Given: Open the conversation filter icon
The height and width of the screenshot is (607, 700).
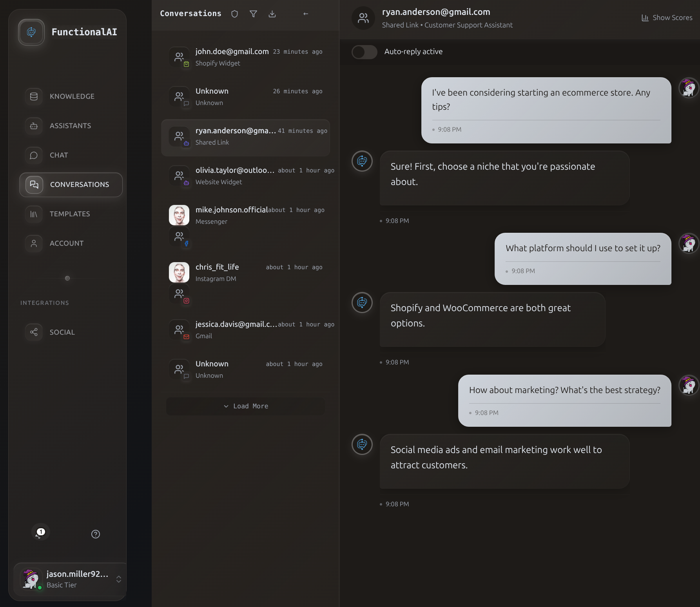Looking at the screenshot, I should click(253, 14).
